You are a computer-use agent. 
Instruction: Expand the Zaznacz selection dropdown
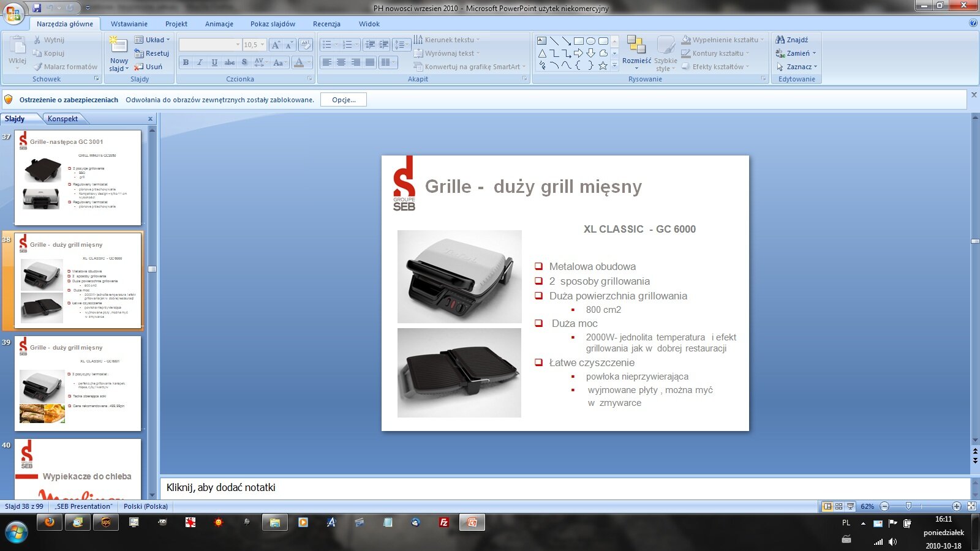point(797,67)
